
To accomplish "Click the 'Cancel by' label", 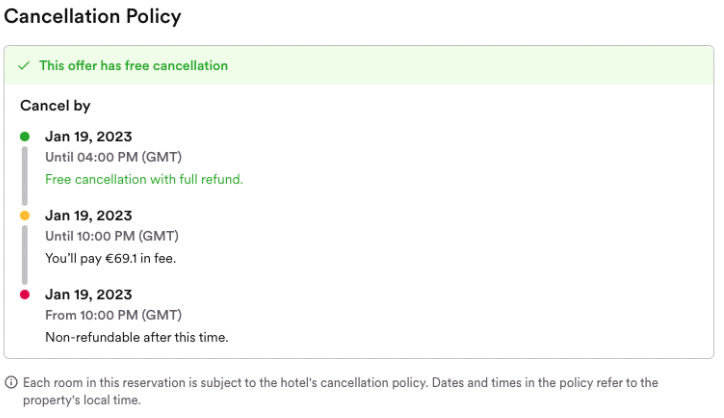I will point(55,106).
